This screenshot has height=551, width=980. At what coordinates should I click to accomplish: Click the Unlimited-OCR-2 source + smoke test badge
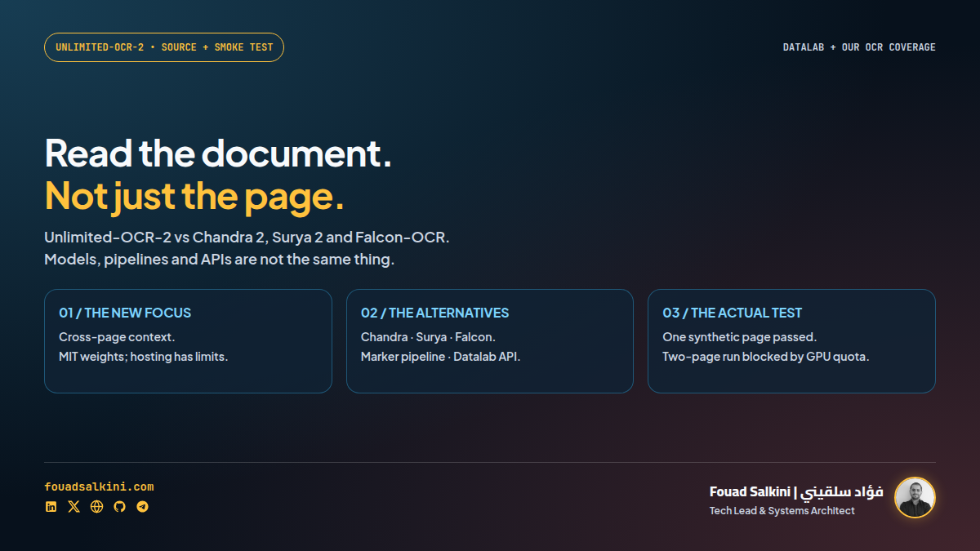(x=164, y=47)
